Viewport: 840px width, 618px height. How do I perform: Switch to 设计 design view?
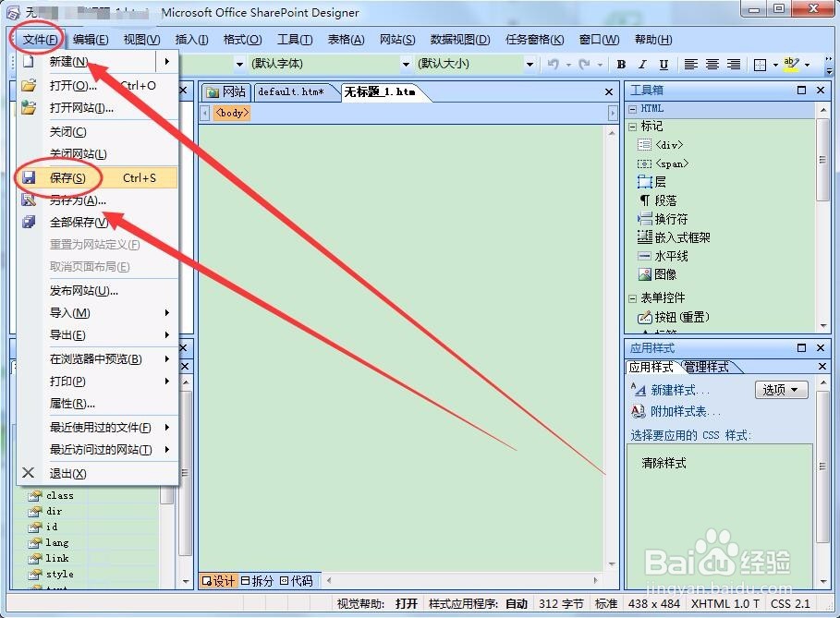pyautogui.click(x=218, y=580)
